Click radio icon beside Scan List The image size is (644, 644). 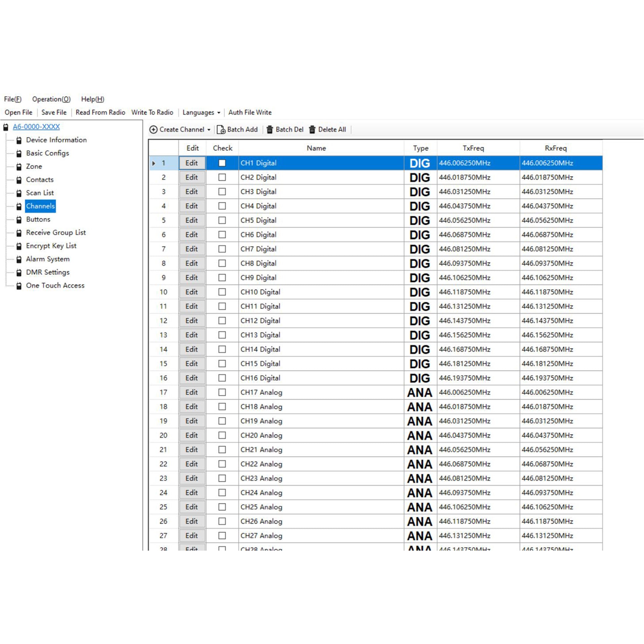coord(19,193)
